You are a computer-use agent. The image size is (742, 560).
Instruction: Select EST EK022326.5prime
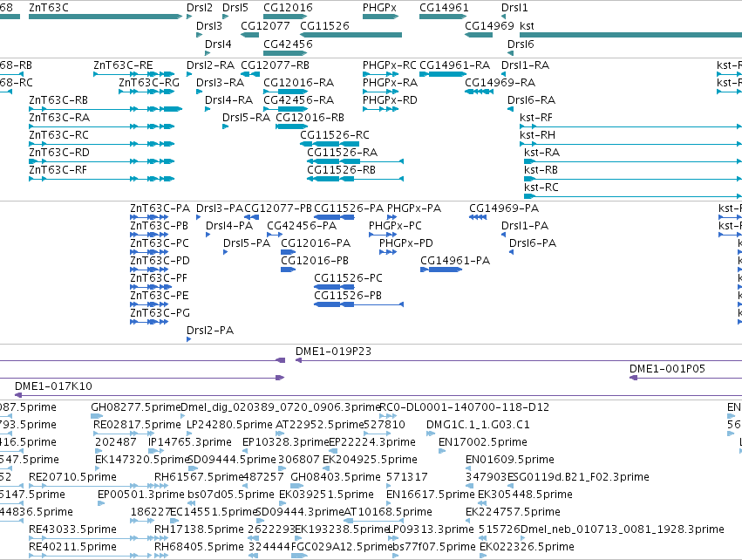click(x=527, y=547)
